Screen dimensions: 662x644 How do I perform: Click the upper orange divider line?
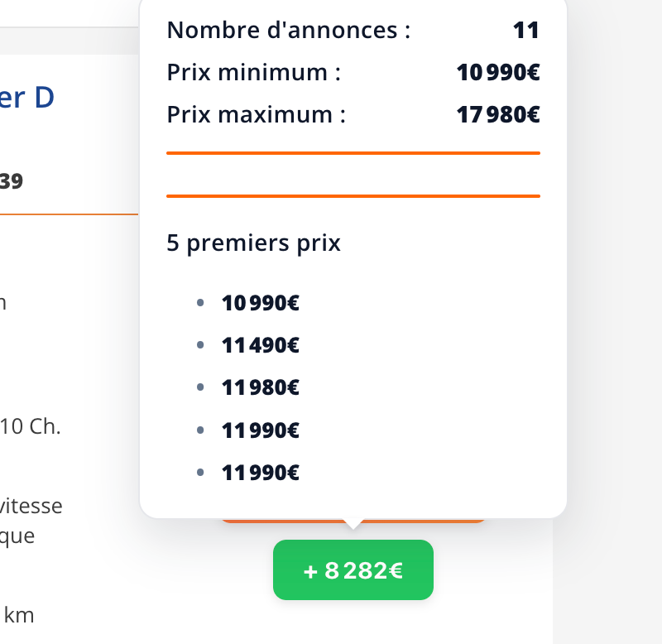(353, 153)
